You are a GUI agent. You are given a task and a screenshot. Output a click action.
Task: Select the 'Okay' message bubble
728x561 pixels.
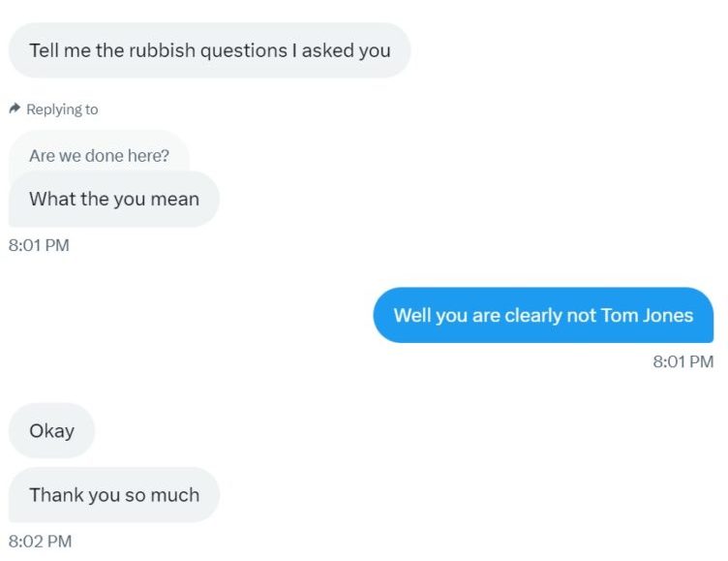click(51, 431)
